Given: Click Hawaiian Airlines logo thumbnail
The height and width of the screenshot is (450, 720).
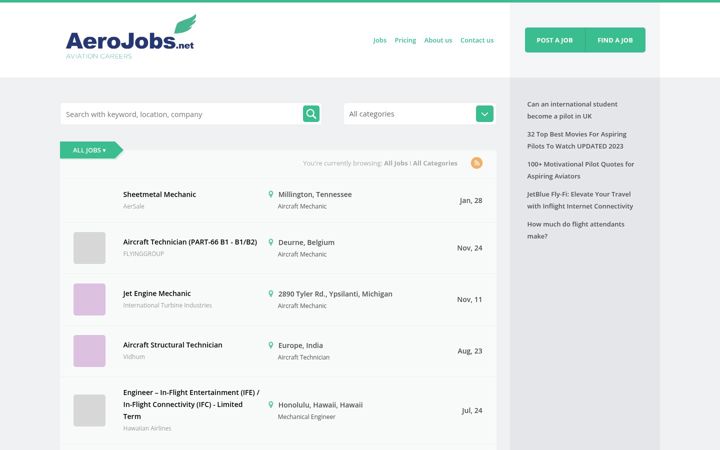Looking at the screenshot, I should [90, 411].
